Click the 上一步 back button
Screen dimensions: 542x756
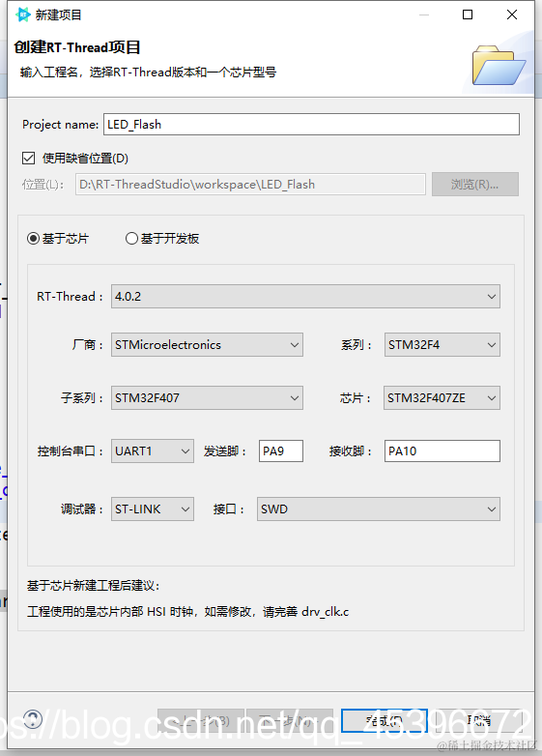pos(201,721)
